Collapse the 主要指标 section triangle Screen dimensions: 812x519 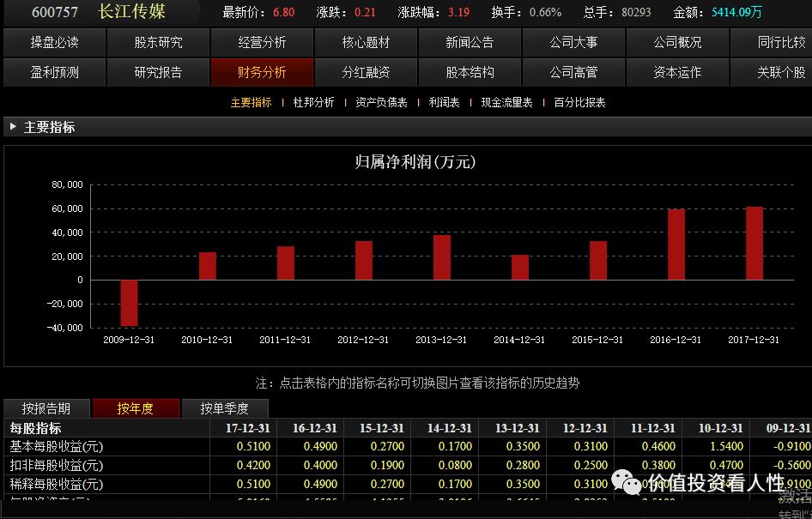(x=13, y=126)
